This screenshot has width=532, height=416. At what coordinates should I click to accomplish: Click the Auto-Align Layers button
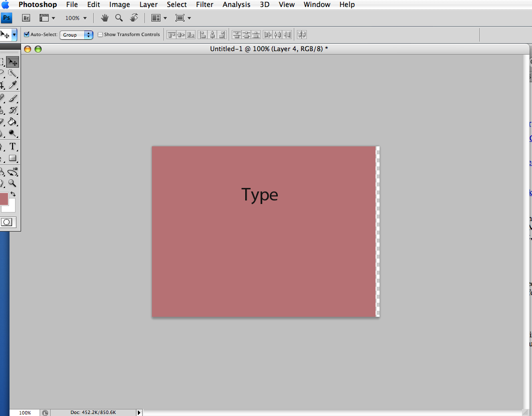pyautogui.click(x=302, y=35)
